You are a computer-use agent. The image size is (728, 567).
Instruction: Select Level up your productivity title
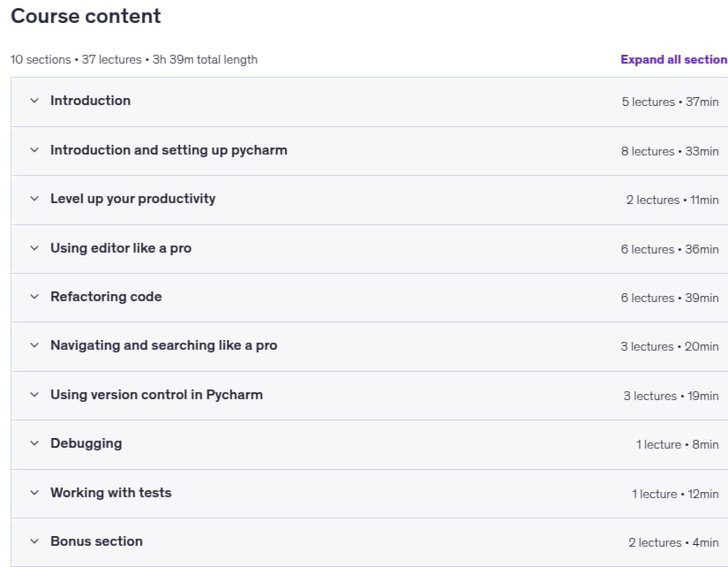coord(132,199)
